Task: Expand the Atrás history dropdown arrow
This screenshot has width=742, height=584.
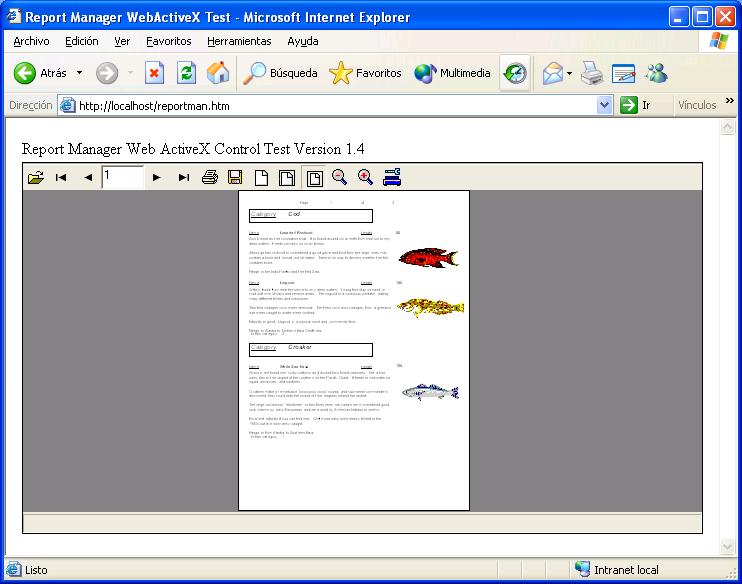Action: pos(80,73)
